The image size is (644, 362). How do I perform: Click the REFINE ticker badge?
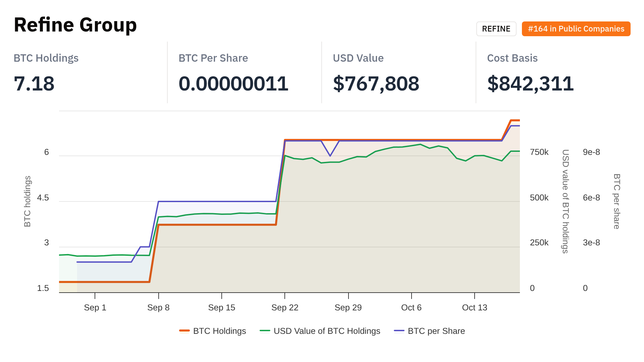click(496, 29)
